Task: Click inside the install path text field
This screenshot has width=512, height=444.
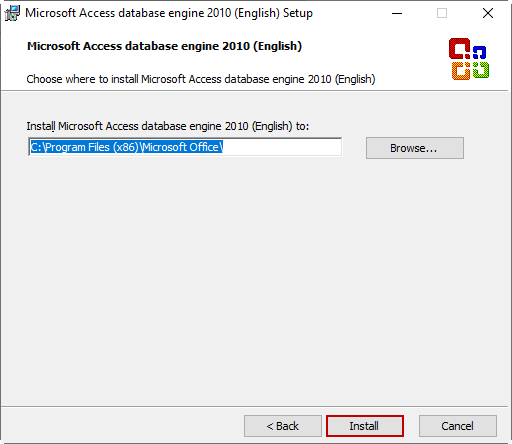Action: coord(185,147)
